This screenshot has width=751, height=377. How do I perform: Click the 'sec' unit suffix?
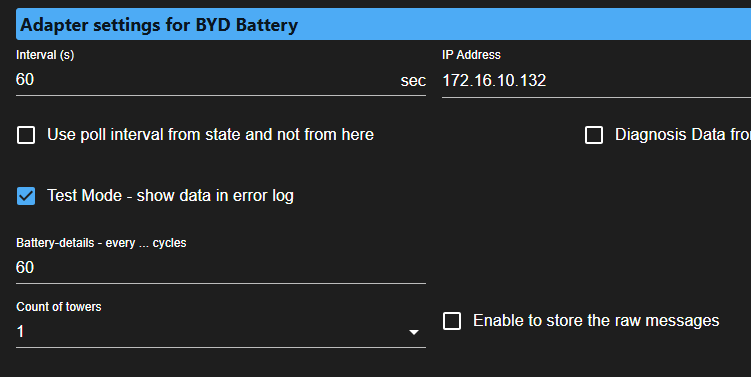[413, 81]
